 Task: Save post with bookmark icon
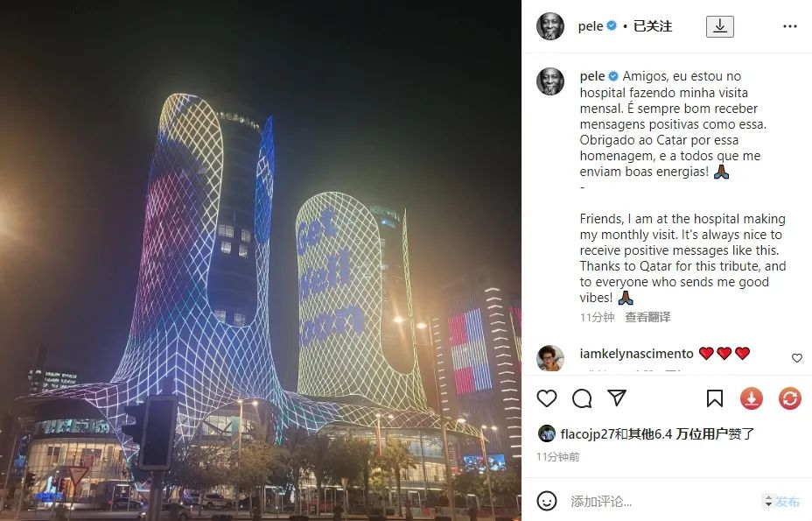pos(715,398)
